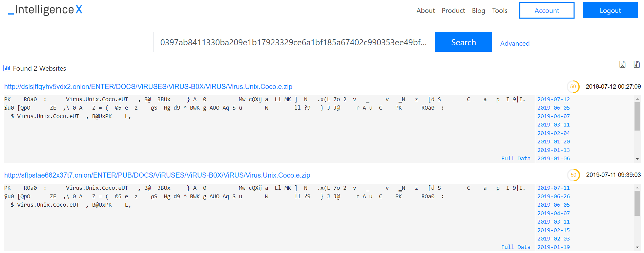
Task: Open the About menu item
Action: click(x=425, y=10)
